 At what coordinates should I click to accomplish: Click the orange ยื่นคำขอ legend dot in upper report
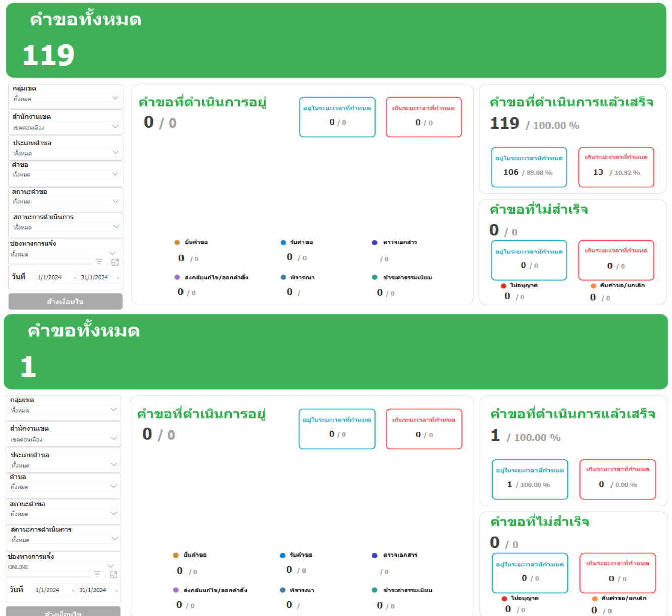177,242
